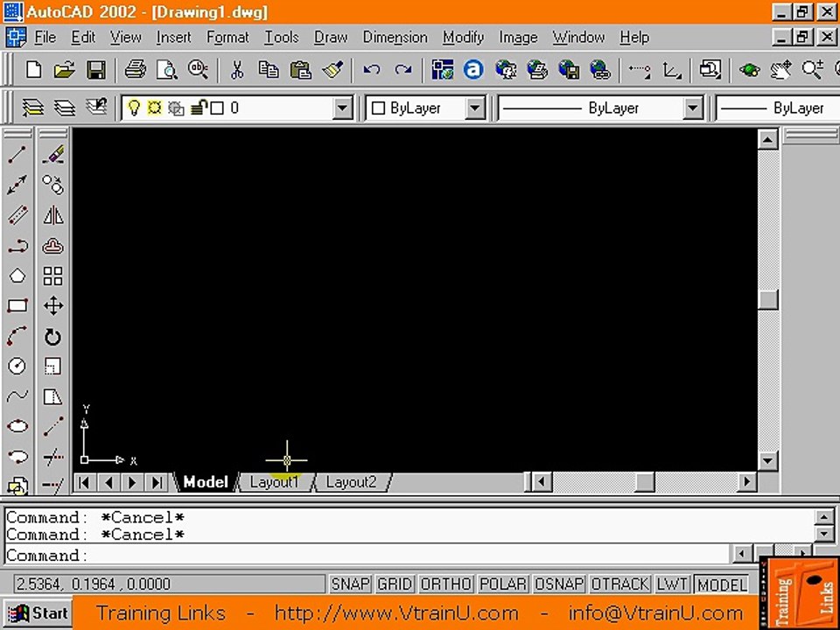This screenshot has width=840, height=630.
Task: Click drawing vertical scrollbar up arrow
Action: [x=767, y=140]
